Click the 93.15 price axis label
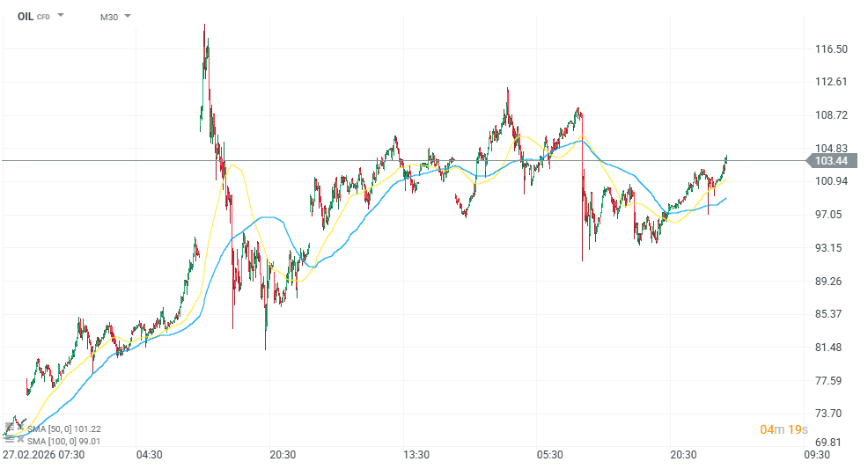868x469 pixels. (x=831, y=248)
